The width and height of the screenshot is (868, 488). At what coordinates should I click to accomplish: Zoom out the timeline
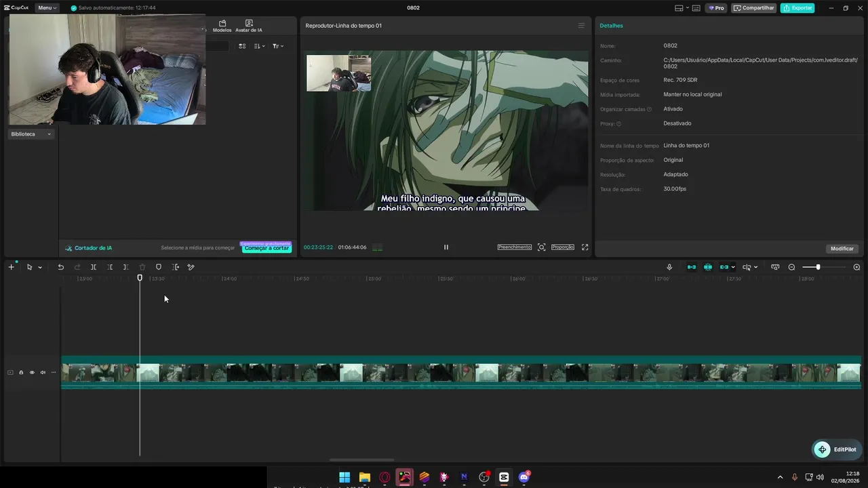coord(791,267)
